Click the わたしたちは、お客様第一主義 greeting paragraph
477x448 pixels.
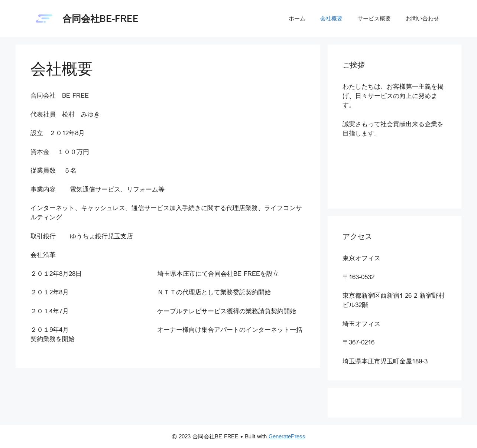pyautogui.click(x=393, y=96)
